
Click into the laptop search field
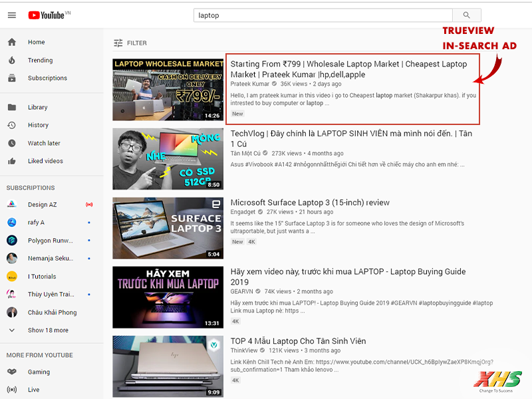coord(323,15)
